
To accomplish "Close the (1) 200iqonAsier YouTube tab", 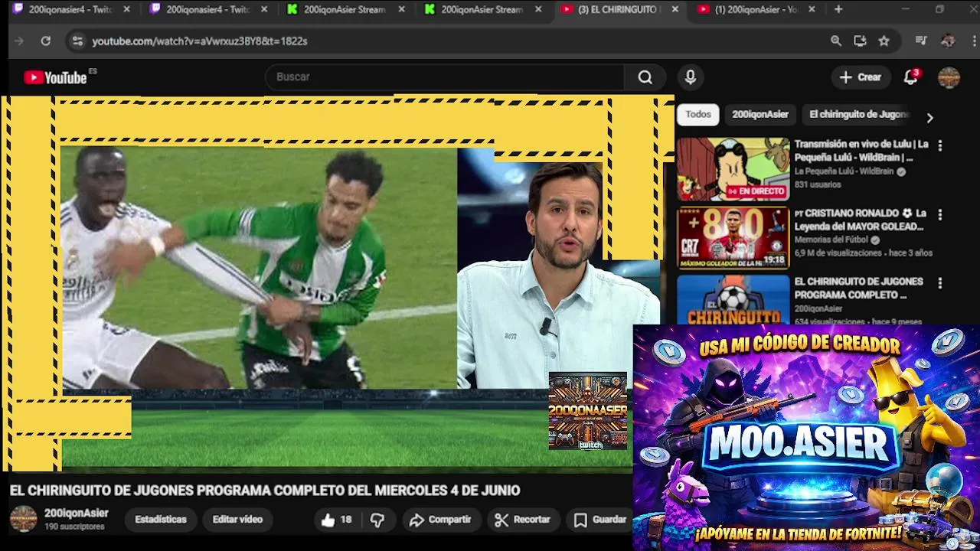I will coord(812,9).
